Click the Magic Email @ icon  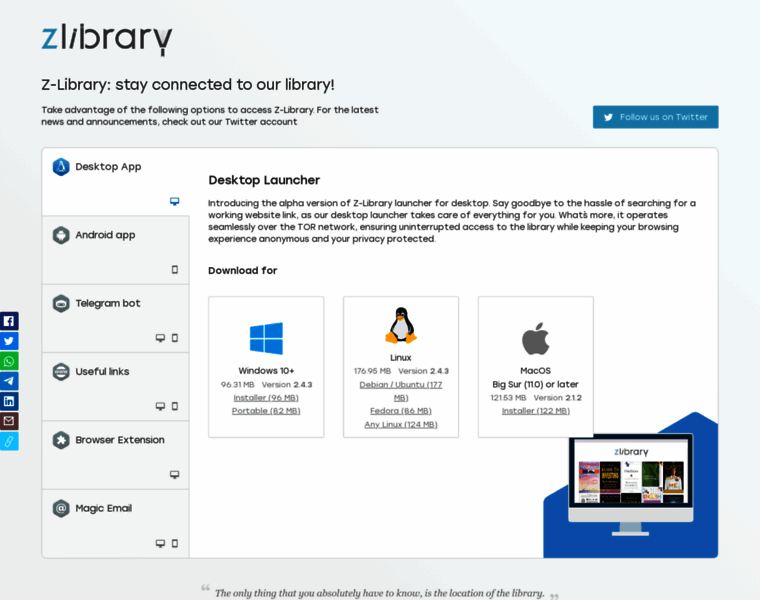61,508
